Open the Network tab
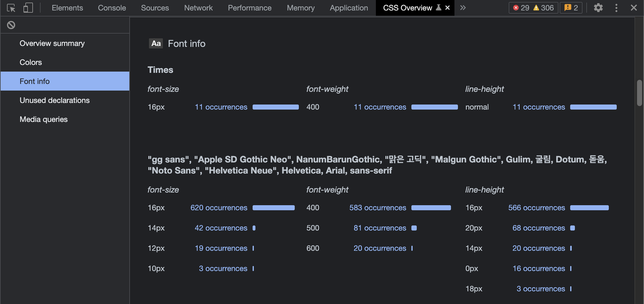This screenshot has width=644, height=304. coord(198,8)
